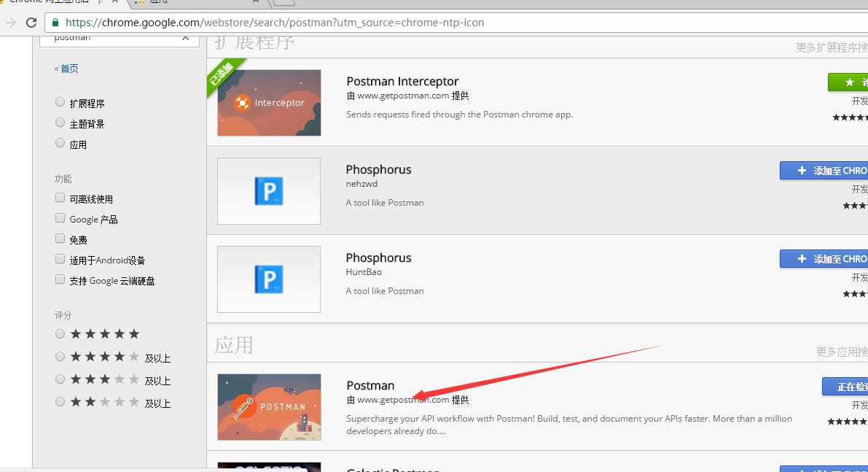
Task: Click Postman Interceptor star rating
Action: [851, 117]
